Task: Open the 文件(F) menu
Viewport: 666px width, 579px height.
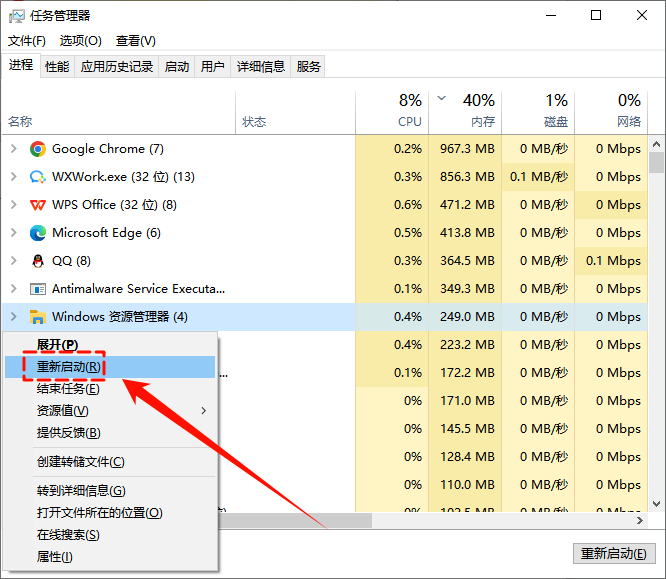Action: point(27,41)
